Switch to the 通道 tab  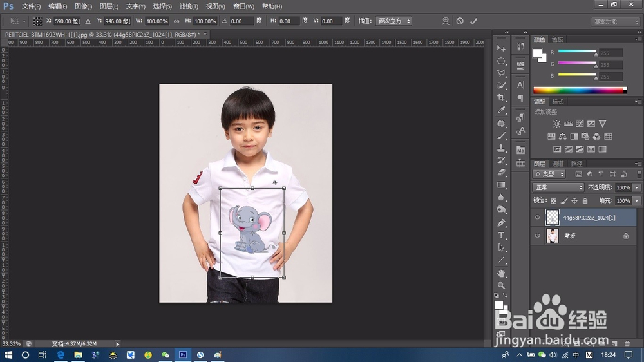click(x=558, y=164)
